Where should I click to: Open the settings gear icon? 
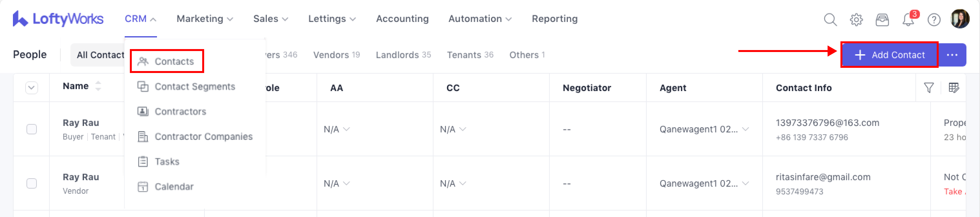(856, 19)
